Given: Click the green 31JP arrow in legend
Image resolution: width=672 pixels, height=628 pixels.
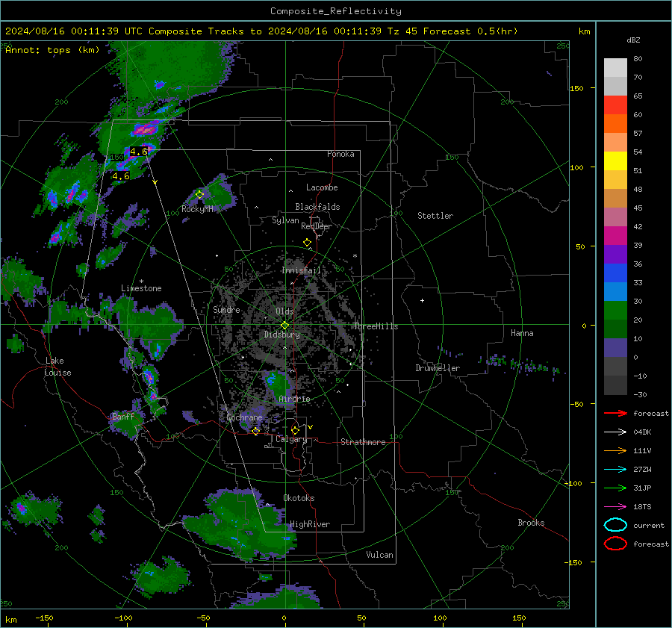Looking at the screenshot, I should click(615, 488).
